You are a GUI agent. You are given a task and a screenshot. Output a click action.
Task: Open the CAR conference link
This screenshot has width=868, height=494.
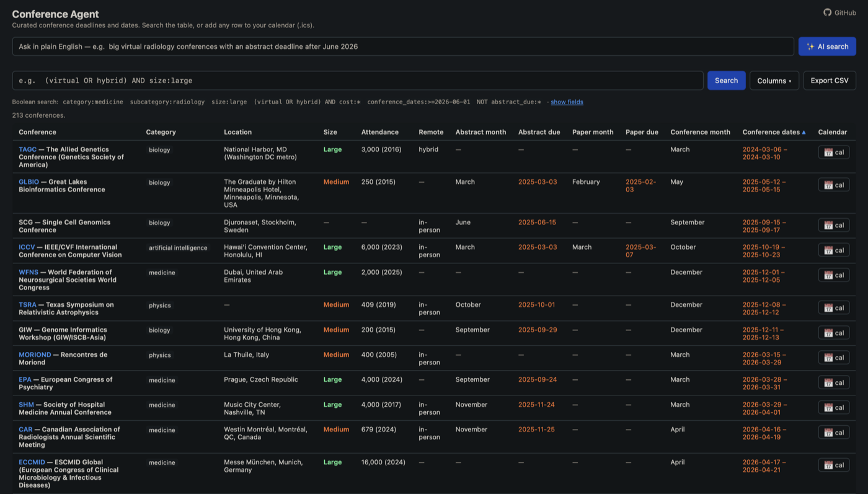[x=25, y=429]
